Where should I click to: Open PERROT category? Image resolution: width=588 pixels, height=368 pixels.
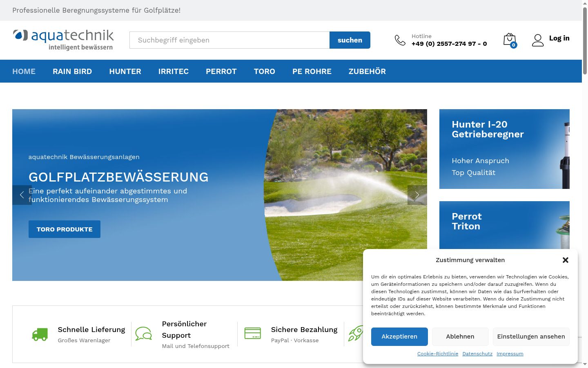(221, 71)
